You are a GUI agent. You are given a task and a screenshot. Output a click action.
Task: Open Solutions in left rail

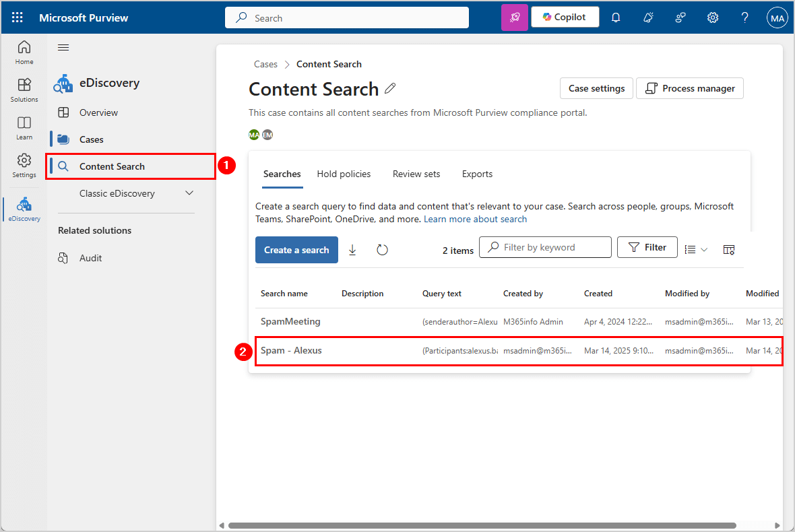pyautogui.click(x=24, y=90)
